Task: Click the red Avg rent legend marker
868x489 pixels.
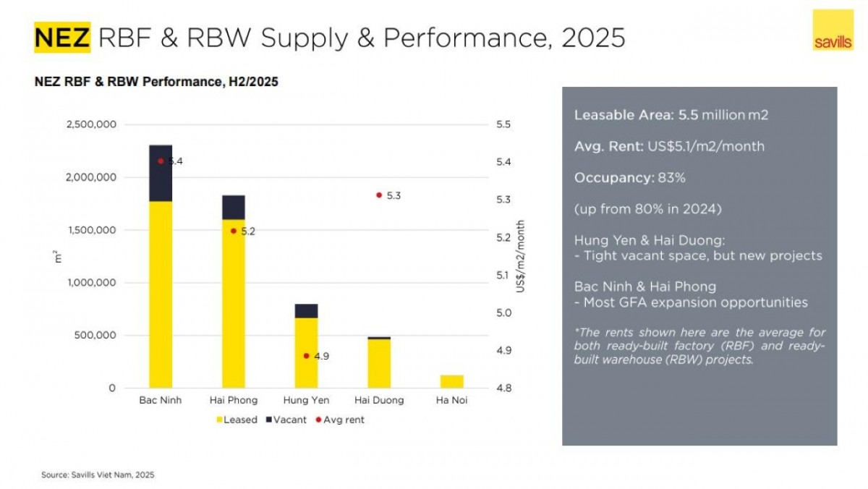Action: point(318,420)
